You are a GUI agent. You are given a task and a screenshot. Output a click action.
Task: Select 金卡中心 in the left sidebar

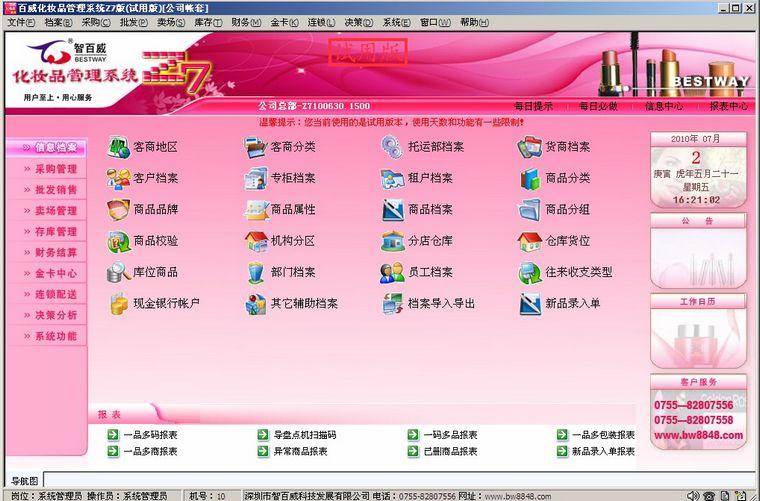(x=47, y=273)
